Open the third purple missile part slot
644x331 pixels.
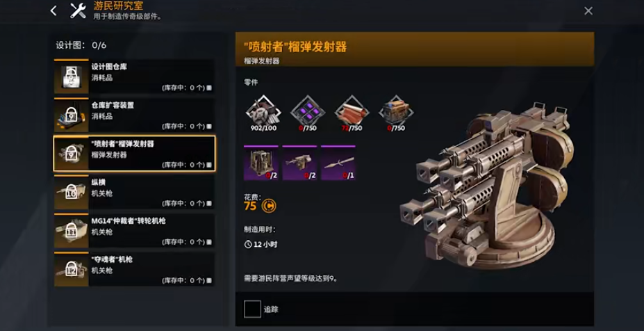[338, 163]
